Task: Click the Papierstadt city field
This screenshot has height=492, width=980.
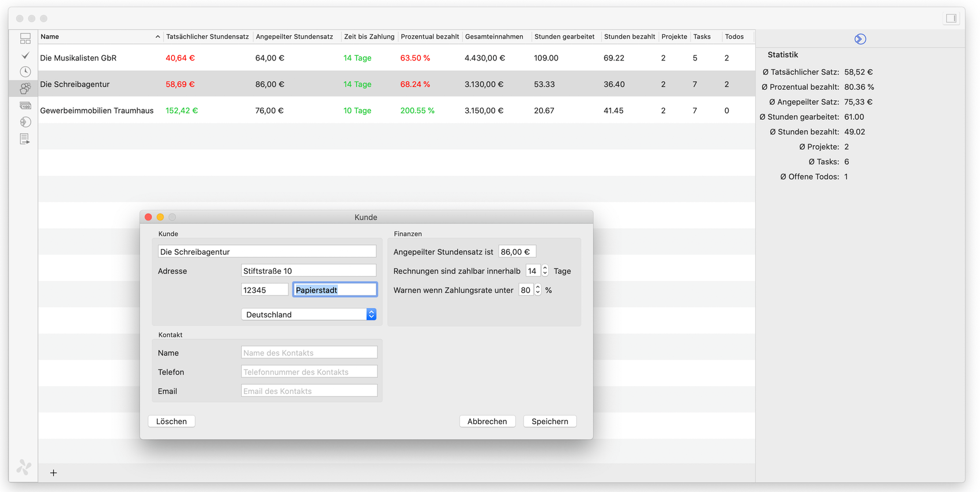Action: point(335,290)
